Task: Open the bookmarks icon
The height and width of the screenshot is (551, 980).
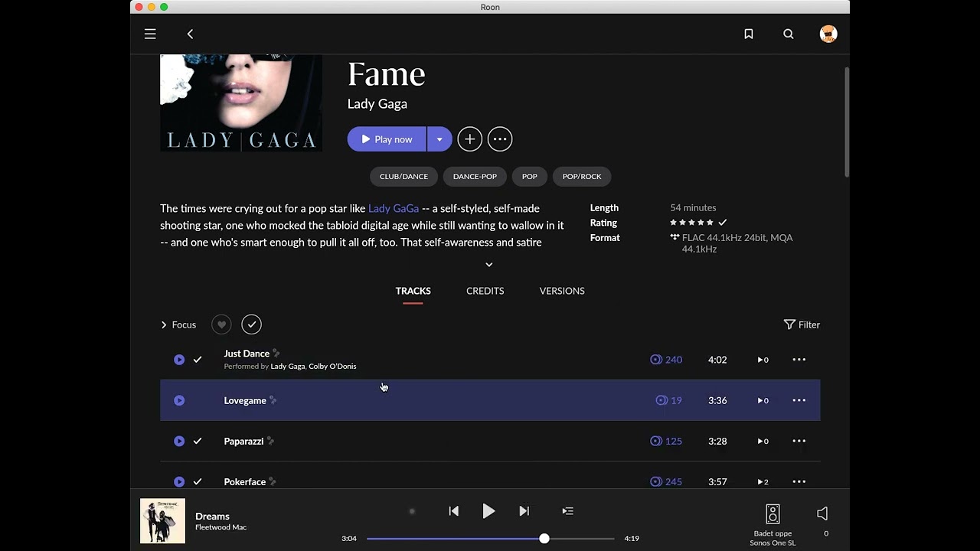Action: coord(749,34)
